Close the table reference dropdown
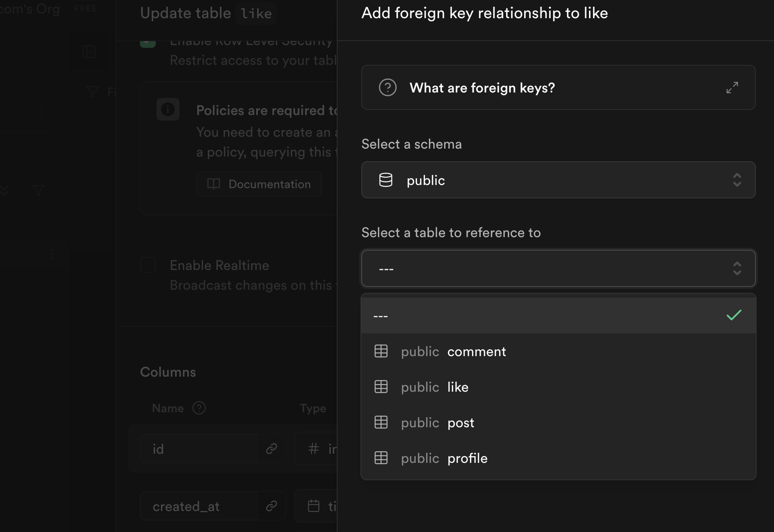The width and height of the screenshot is (774, 532). pos(558,268)
